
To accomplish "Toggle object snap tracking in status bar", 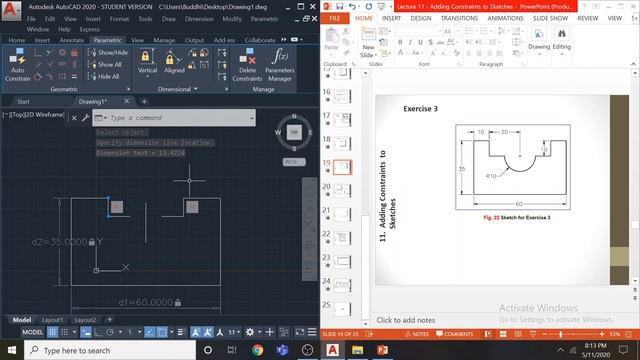I will (150, 332).
